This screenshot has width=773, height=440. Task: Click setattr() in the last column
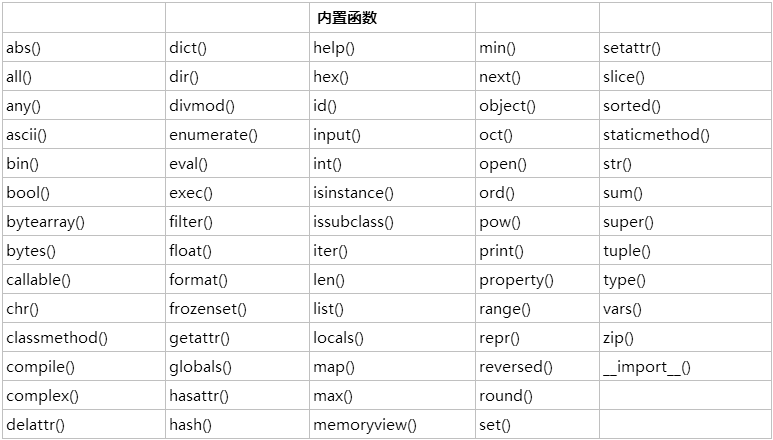pos(632,48)
